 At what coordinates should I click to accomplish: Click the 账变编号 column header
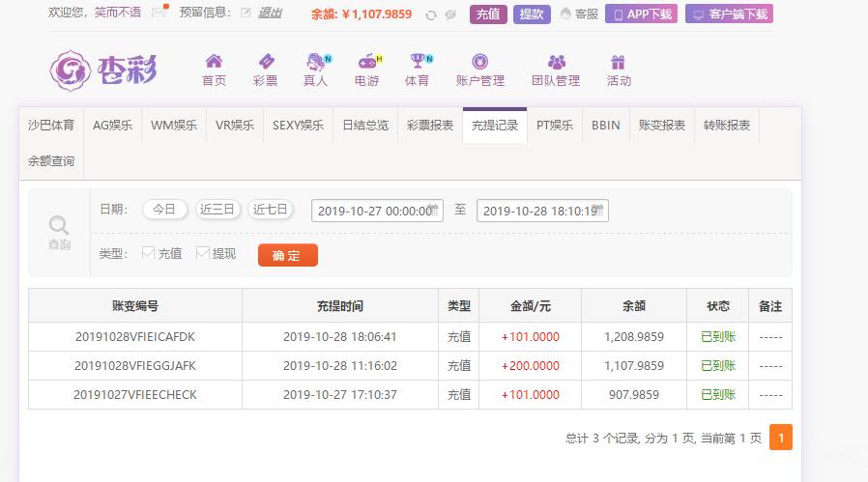[135, 306]
